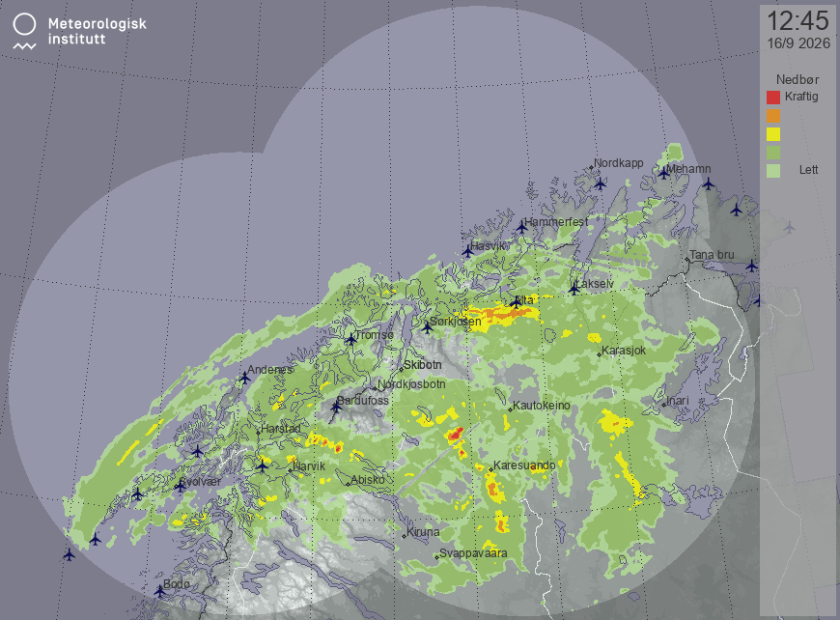Click the Meteorologisk institutt logo circle
840x620 pixels.
[x=24, y=24]
